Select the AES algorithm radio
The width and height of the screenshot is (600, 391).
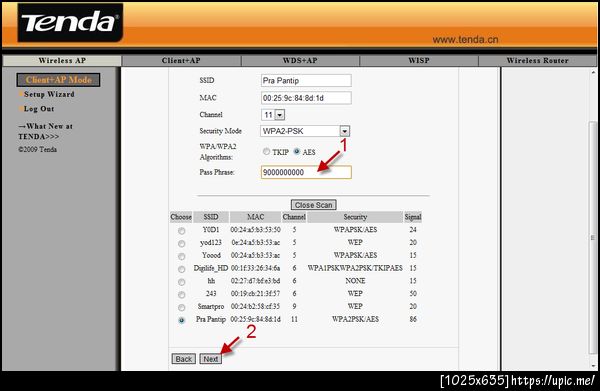click(297, 152)
